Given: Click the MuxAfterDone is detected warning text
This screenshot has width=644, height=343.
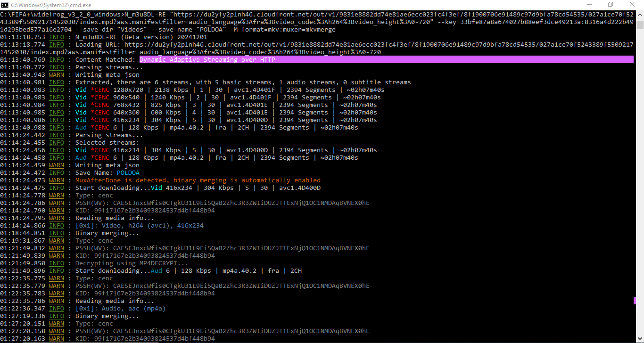Looking at the screenshot, I should click(x=198, y=180).
